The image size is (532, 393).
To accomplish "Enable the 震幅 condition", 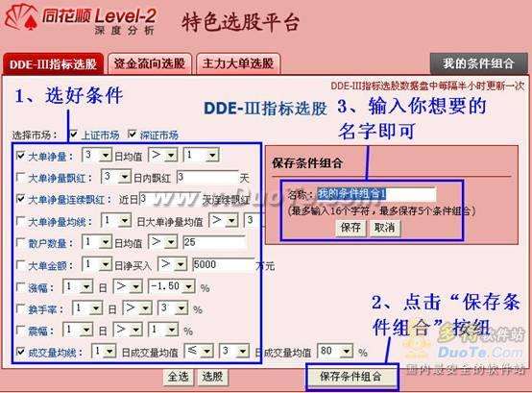I will [x=21, y=330].
